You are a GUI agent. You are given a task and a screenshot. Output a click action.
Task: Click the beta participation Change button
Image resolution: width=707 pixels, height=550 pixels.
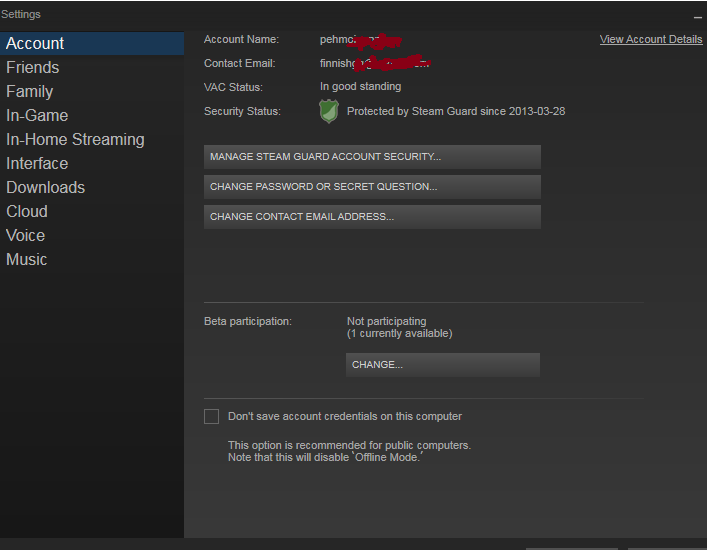coord(443,365)
